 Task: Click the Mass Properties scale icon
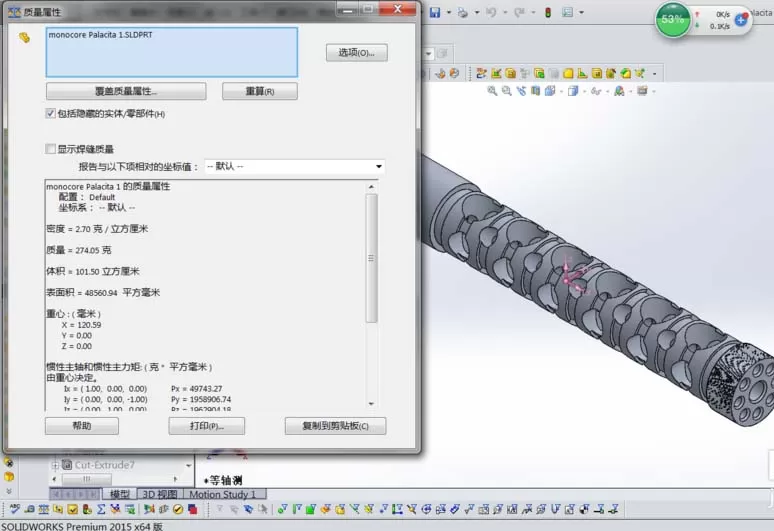tap(43, 509)
